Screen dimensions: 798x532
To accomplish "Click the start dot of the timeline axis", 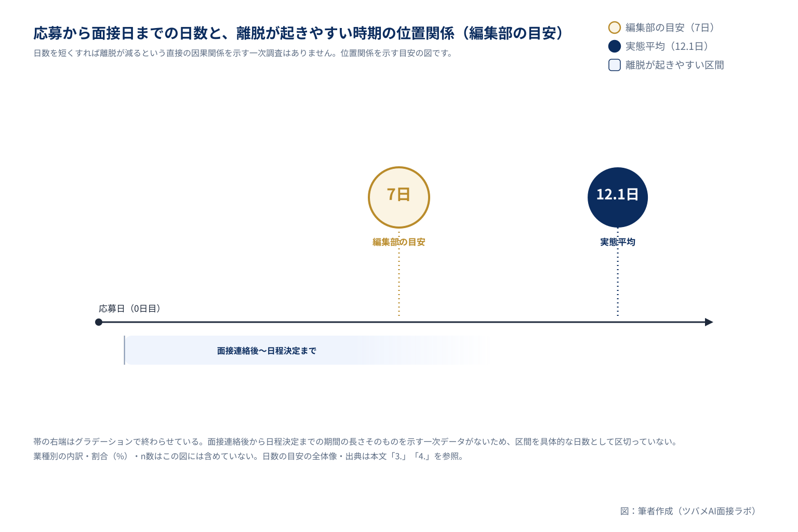I will click(99, 322).
